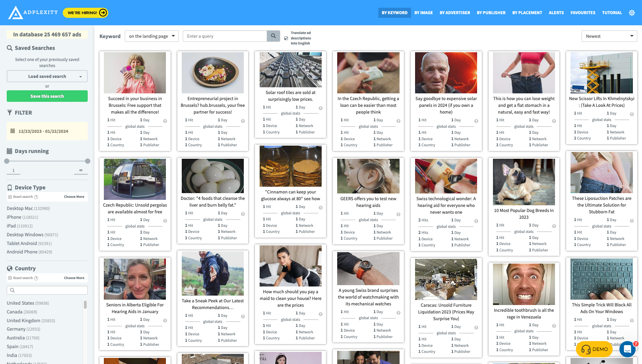Image resolution: width=642 pixels, height=364 pixels.
Task: Enable Exact search under Country
Action: [10, 278]
